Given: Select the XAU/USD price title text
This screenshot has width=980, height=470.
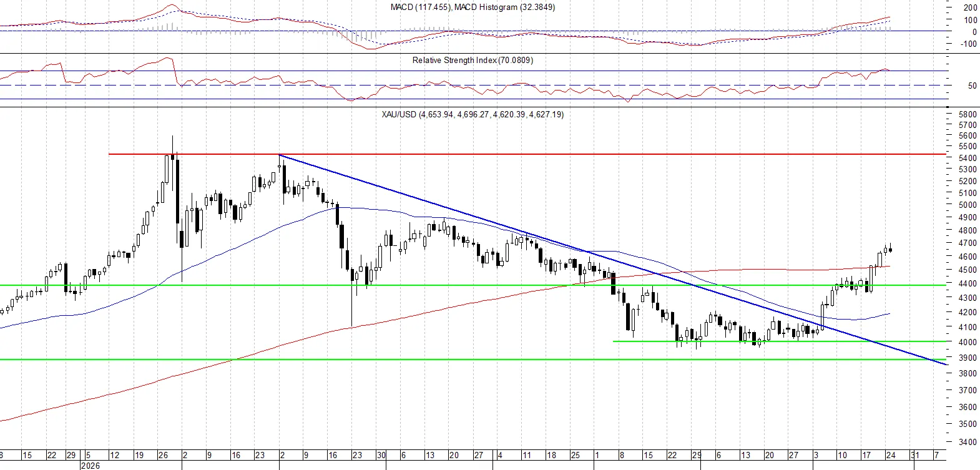Looking at the screenshot, I should (x=473, y=115).
